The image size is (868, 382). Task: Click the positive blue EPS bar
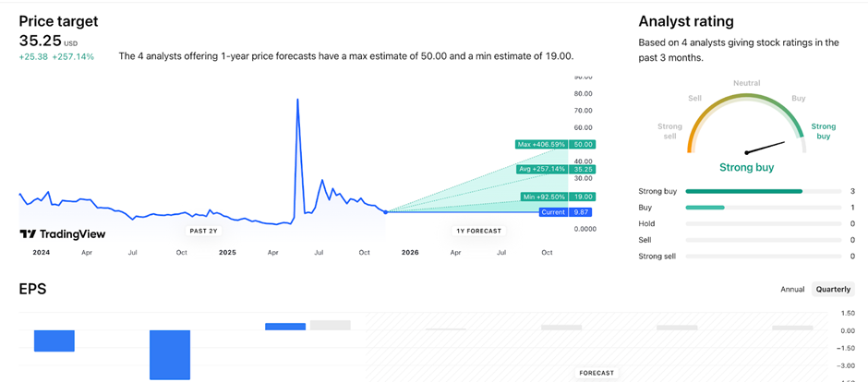pyautogui.click(x=285, y=327)
